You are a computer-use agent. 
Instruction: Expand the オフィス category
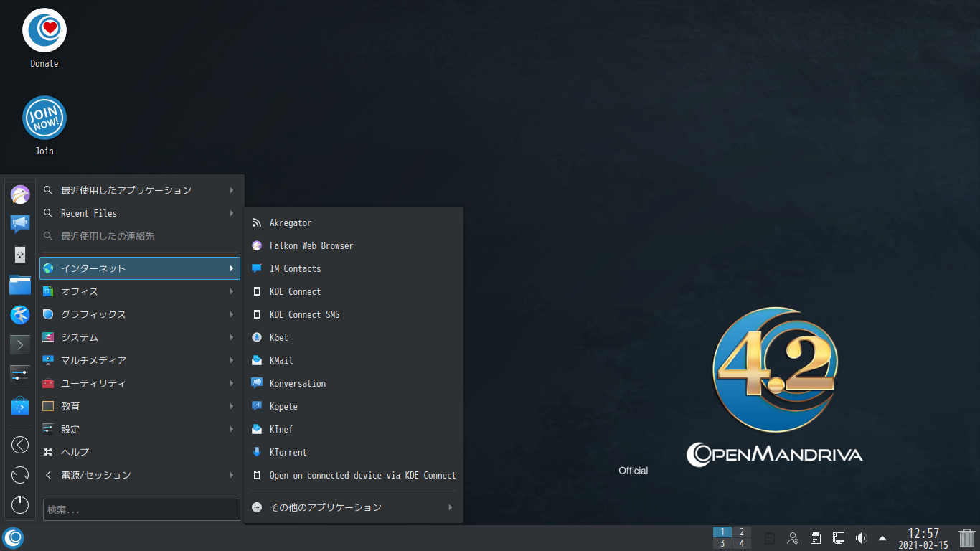click(140, 291)
